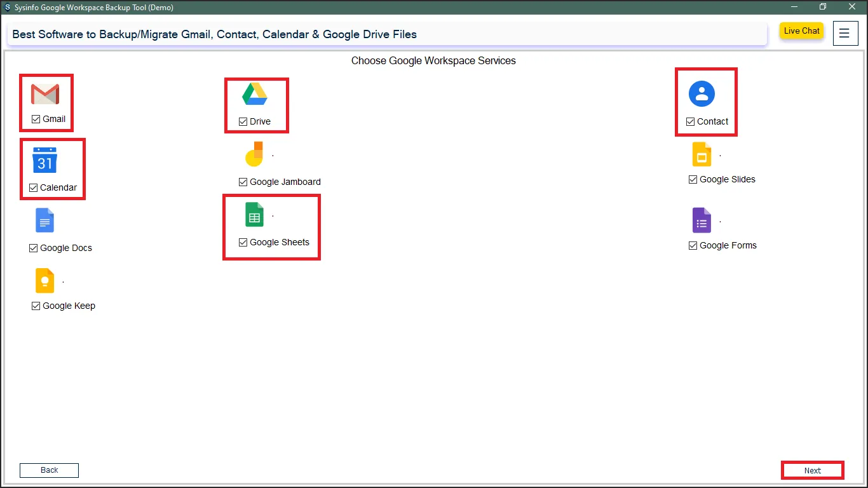Uncheck the Calendar checkbox
This screenshot has height=488, width=868.
coord(34,187)
